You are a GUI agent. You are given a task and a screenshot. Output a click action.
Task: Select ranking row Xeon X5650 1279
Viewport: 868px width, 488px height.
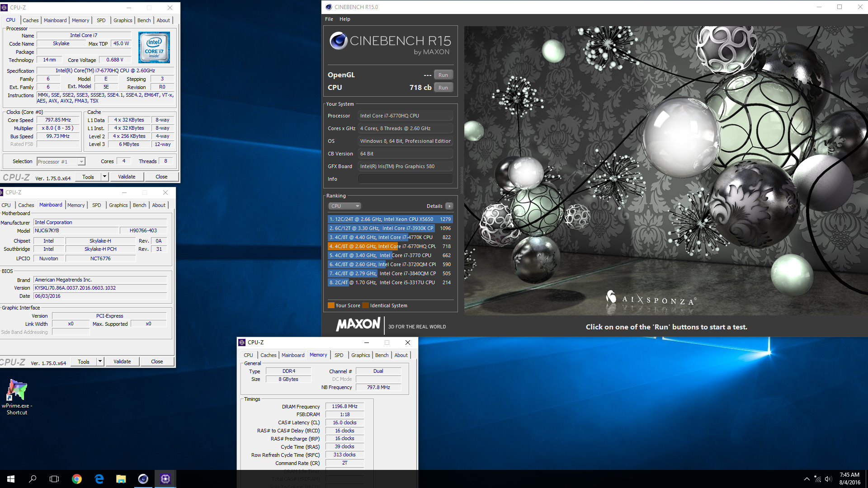point(390,219)
